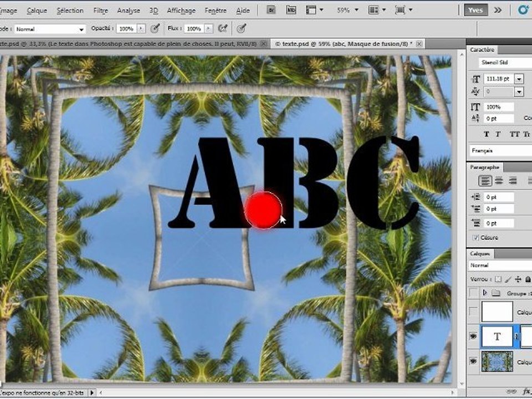The height and width of the screenshot is (399, 532).
Task: Click the Yves workspace button
Action: [475, 10]
